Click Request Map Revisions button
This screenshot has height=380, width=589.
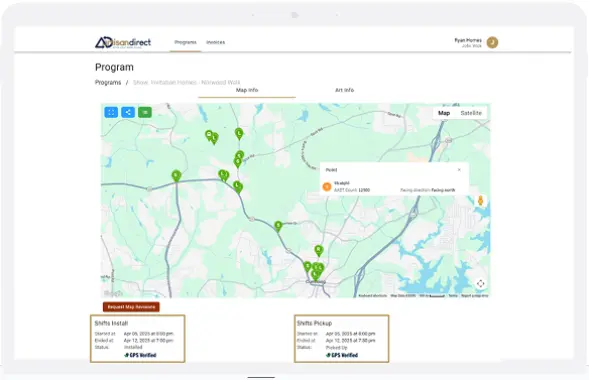pyautogui.click(x=131, y=307)
